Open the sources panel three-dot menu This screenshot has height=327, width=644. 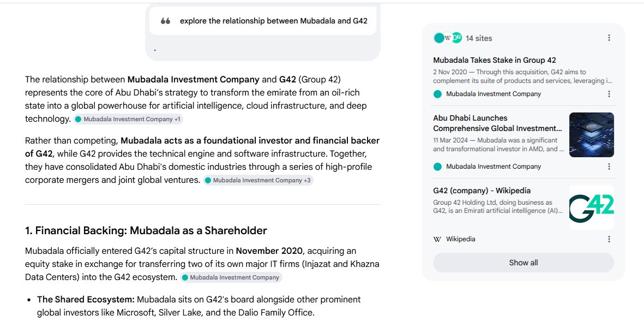pos(609,38)
